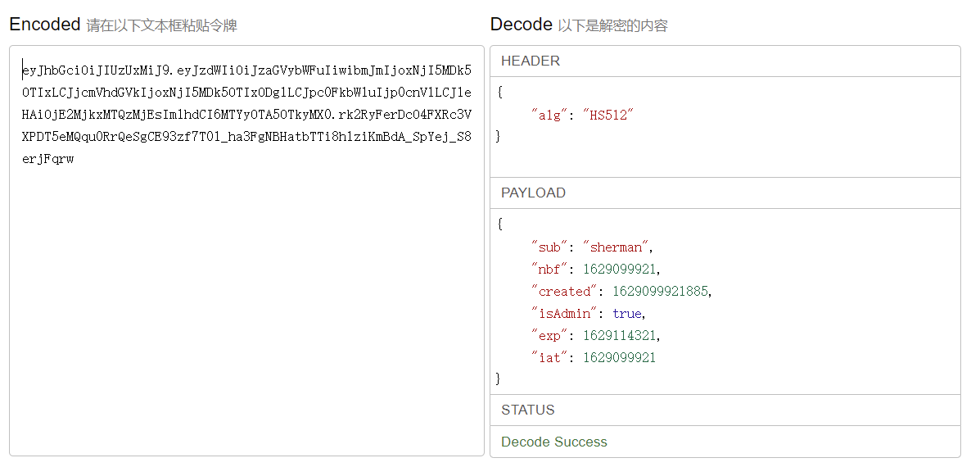Viewport: 980px width, 467px height.
Task: Click the decrypted-content hint next to Decode
Action: [612, 26]
